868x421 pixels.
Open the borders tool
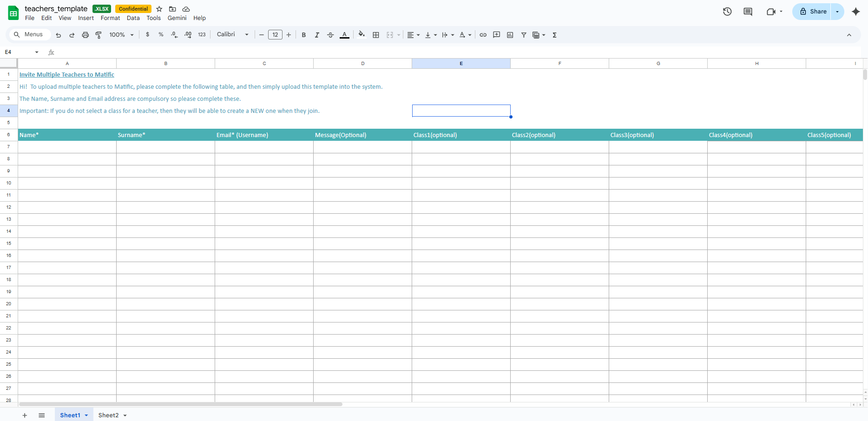[376, 35]
